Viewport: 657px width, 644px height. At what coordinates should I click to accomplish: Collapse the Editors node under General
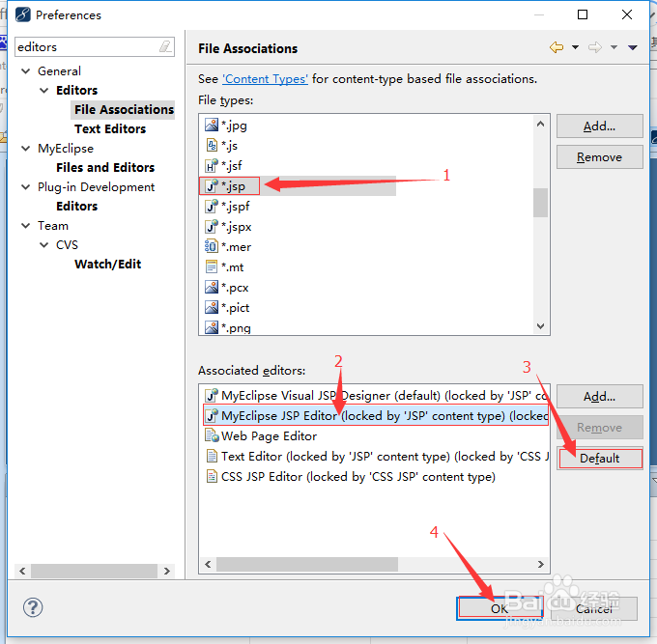[x=44, y=91]
